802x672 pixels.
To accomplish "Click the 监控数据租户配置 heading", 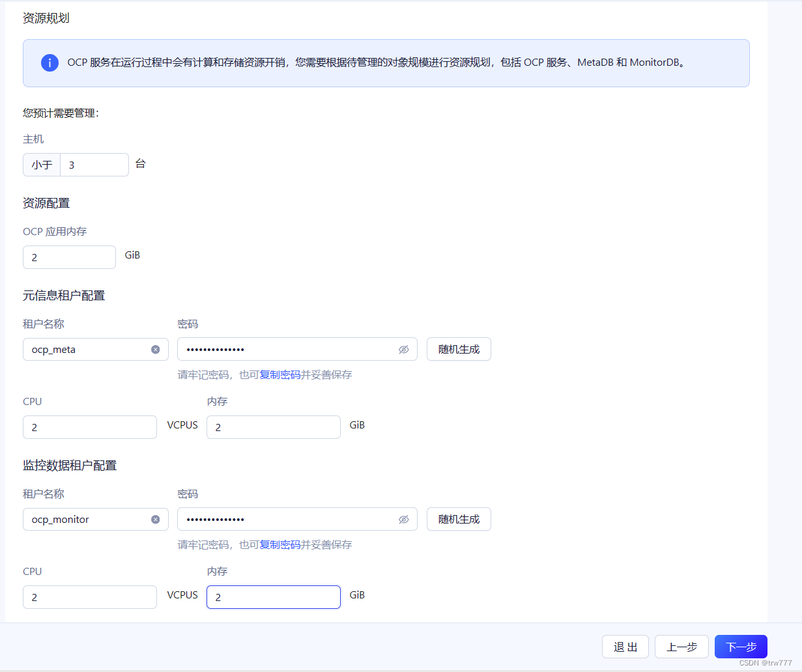I will [x=70, y=466].
